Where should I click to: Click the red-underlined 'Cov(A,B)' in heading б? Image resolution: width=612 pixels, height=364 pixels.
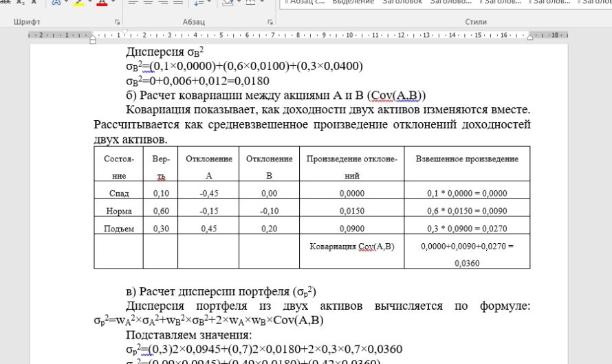click(x=396, y=95)
